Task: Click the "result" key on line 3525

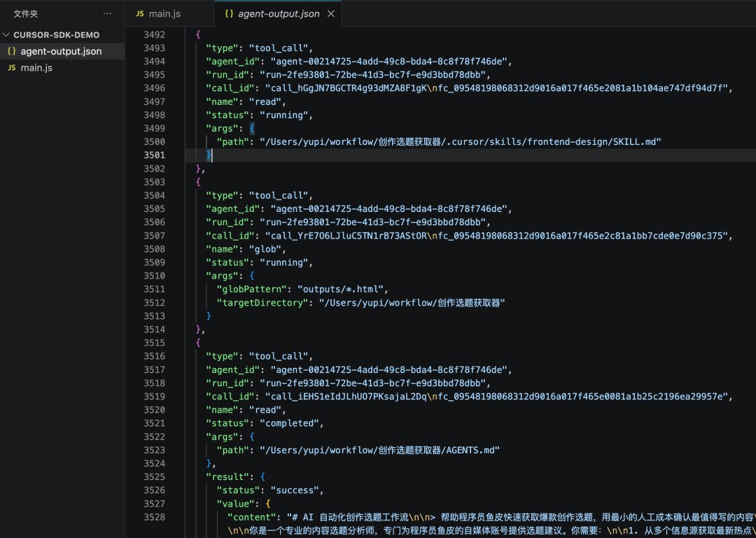Action: point(227,476)
